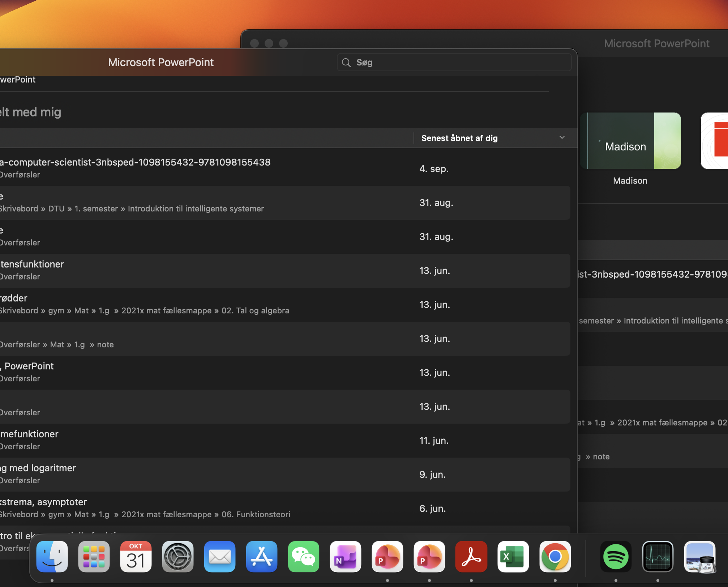Launch Adobe Acrobat from the Dock
This screenshot has height=587, width=728.
[471, 557]
